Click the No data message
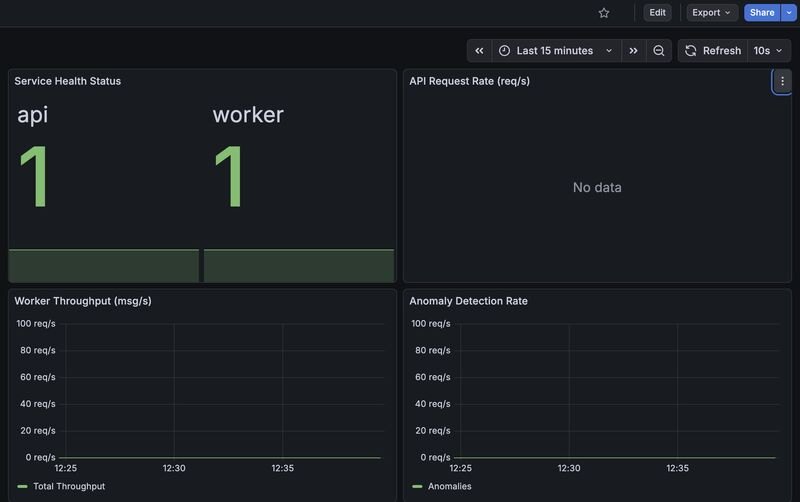 (x=597, y=187)
